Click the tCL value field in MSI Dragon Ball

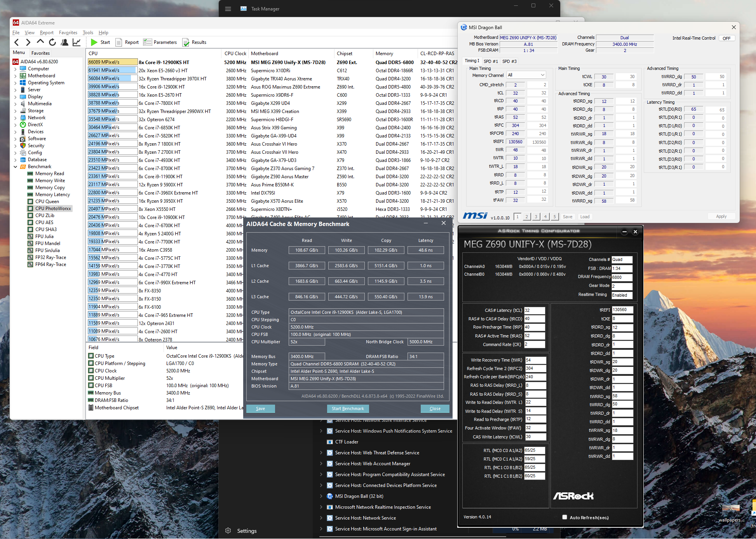pyautogui.click(x=515, y=93)
